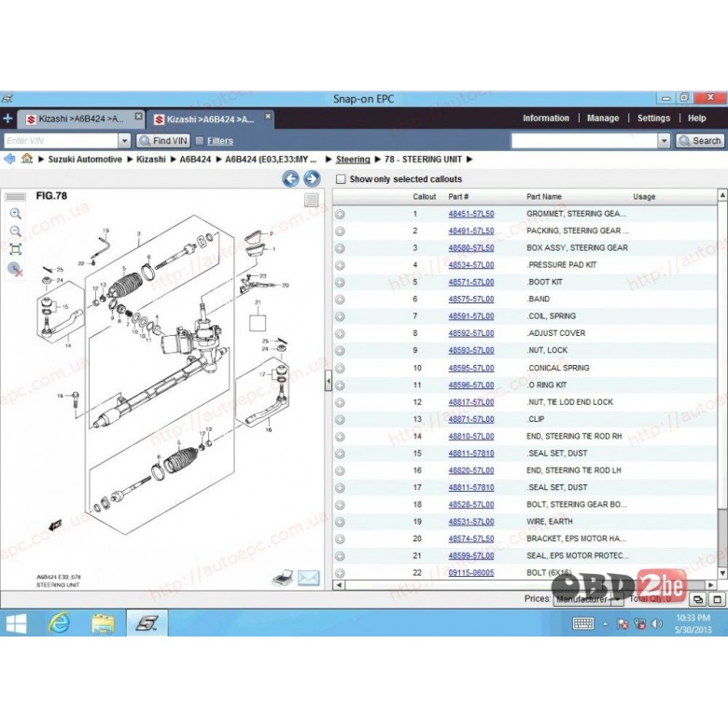Select row icon for .CLIP
The width and height of the screenshot is (728, 728).
tap(340, 420)
